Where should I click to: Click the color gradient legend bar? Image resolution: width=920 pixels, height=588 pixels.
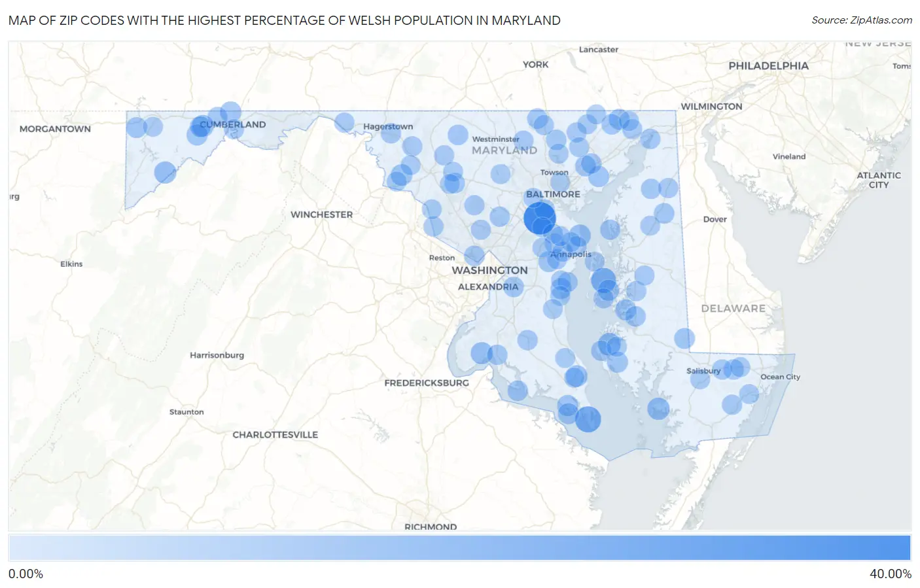(459, 548)
